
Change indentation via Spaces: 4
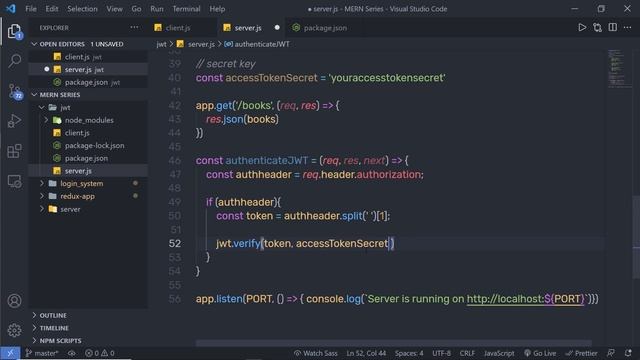[x=409, y=353]
